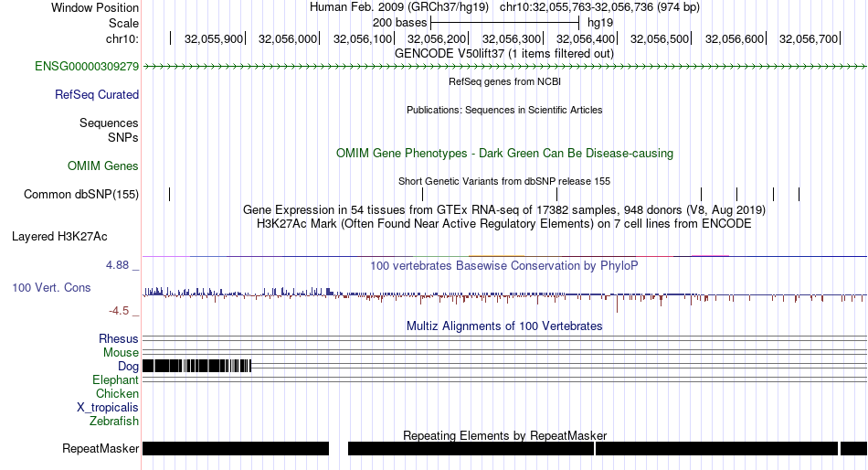Screen dimensions: 868x470
Task: Click the X_tropicalis alignment row label
Action: pyautogui.click(x=108, y=408)
